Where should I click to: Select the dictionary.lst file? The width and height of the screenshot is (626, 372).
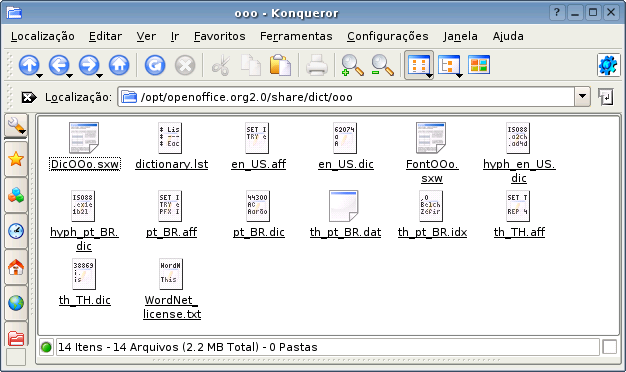[x=171, y=146]
